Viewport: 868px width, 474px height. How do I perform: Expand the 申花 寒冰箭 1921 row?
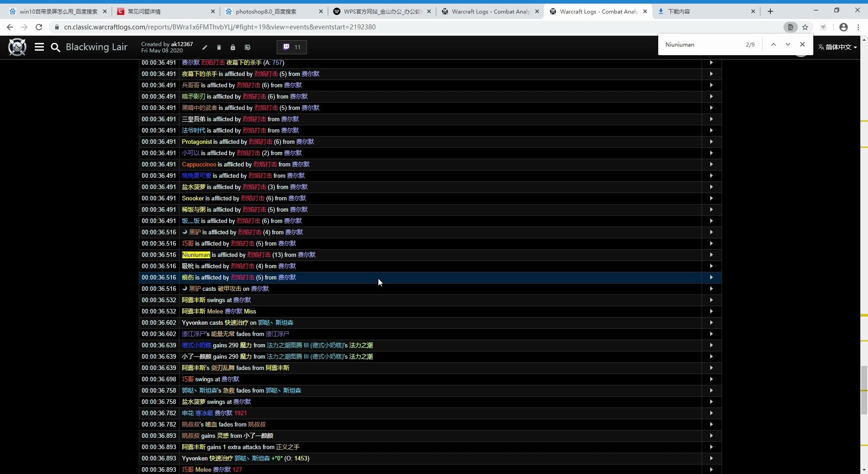711,413
